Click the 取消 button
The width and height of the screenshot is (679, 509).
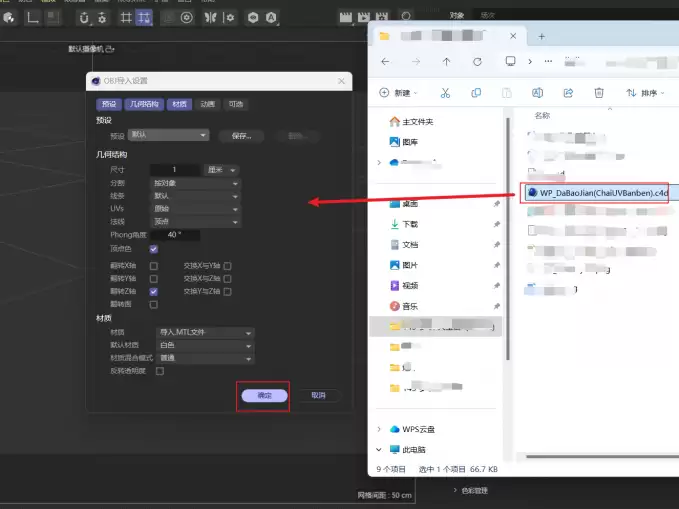(318, 395)
